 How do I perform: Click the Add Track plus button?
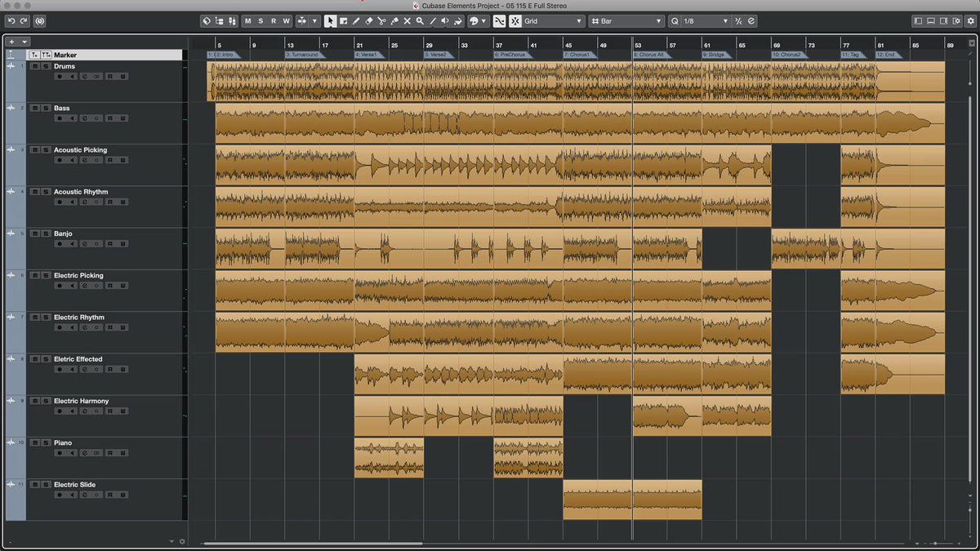coord(11,41)
